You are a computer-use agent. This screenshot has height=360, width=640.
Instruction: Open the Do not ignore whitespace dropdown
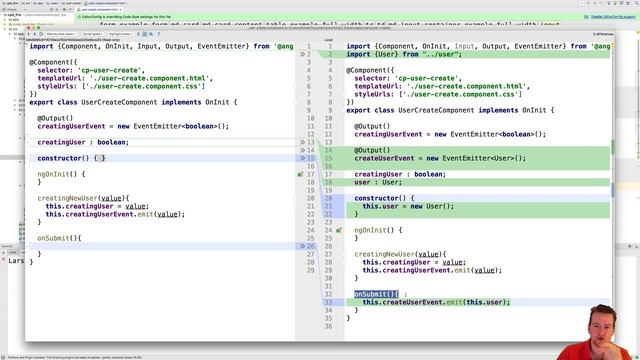click(x=92, y=34)
